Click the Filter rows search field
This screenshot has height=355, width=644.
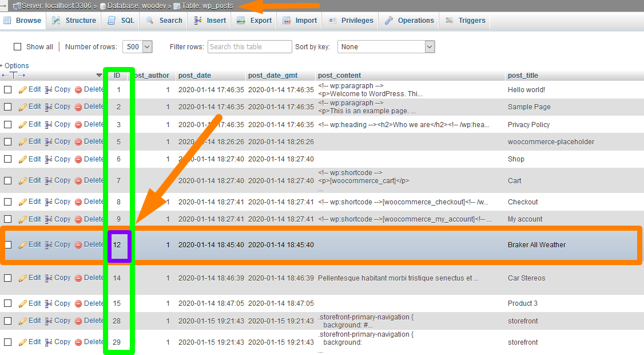point(250,47)
